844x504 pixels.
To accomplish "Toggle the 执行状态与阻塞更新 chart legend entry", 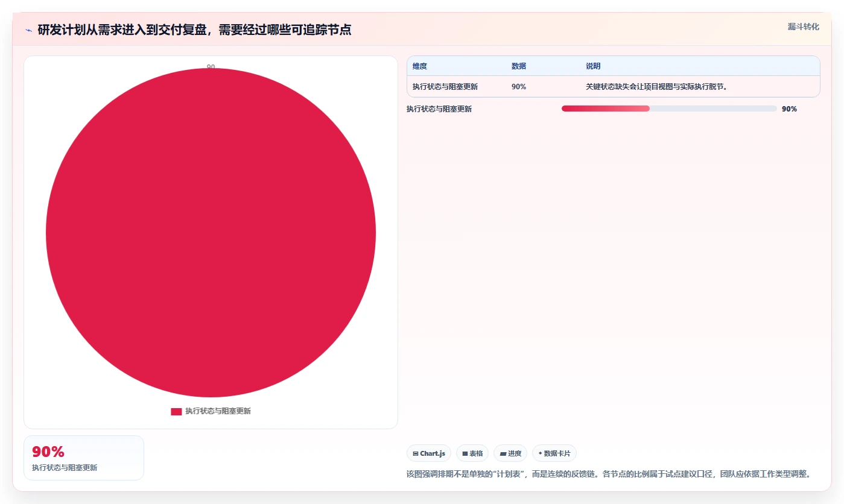I will pos(211,411).
